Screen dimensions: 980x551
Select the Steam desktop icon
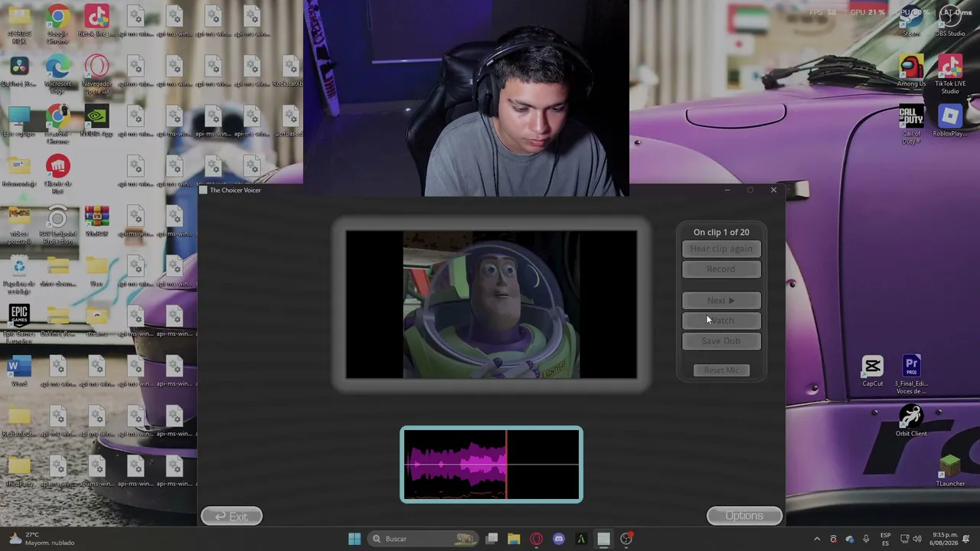click(x=911, y=21)
